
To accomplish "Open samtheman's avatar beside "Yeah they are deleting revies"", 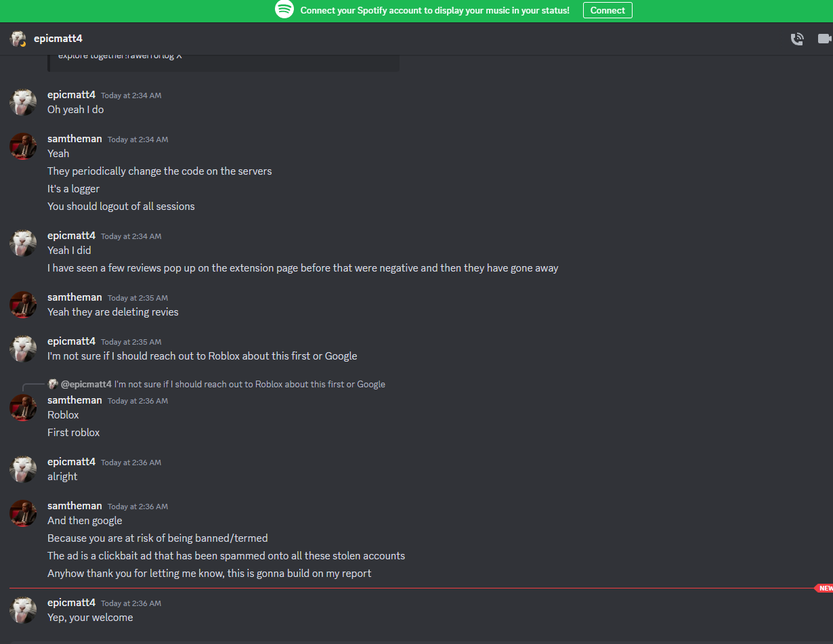I will [23, 305].
